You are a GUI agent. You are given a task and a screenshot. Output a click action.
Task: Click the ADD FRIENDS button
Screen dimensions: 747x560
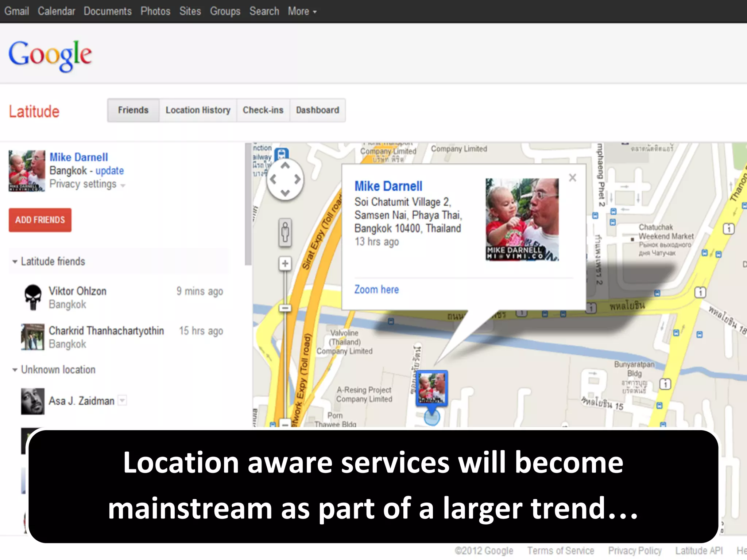coord(40,220)
